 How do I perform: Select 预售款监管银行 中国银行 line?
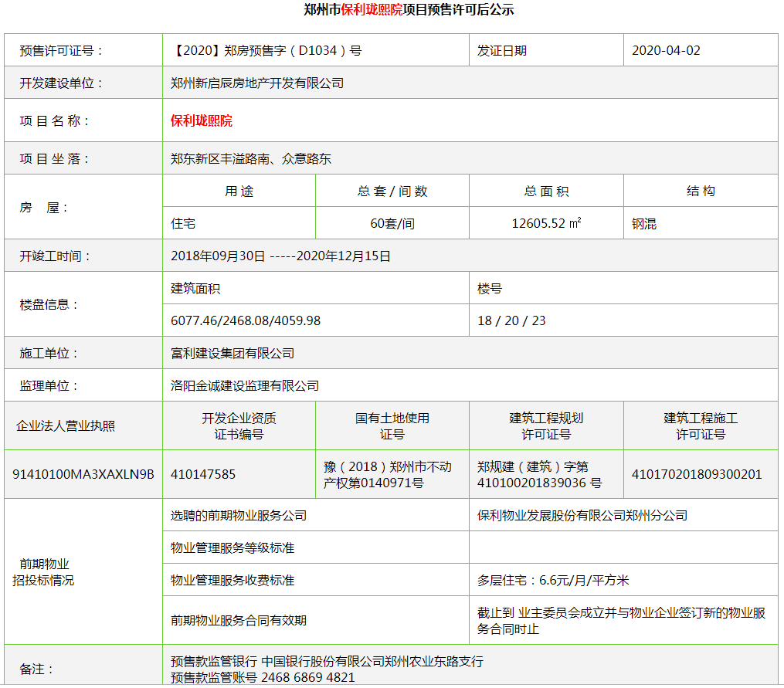pos(327,661)
